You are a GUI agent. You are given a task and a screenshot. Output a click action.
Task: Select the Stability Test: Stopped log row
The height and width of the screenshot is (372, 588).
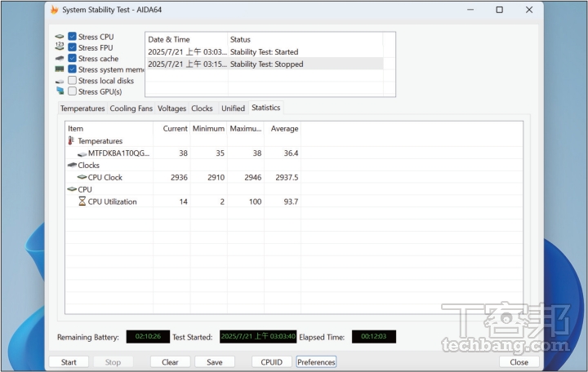(x=265, y=64)
